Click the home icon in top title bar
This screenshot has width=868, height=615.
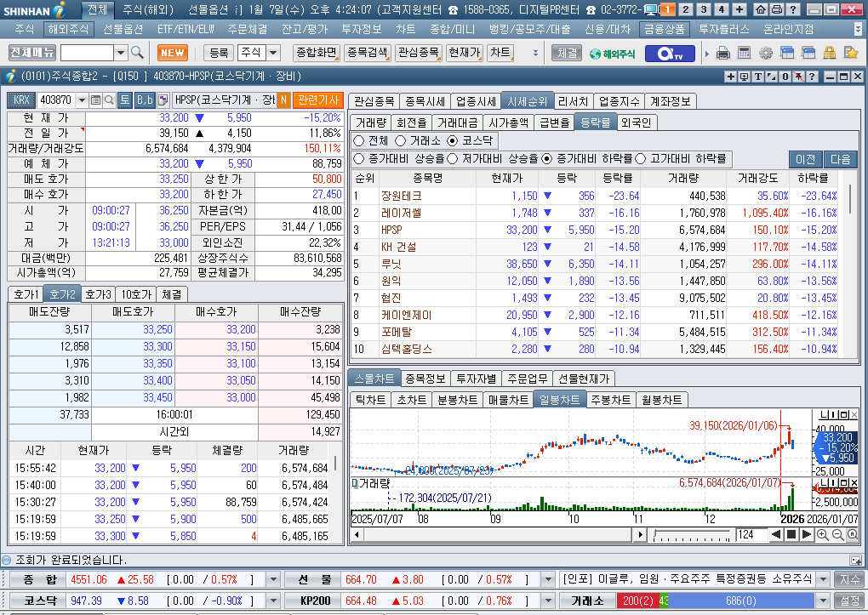point(761,9)
